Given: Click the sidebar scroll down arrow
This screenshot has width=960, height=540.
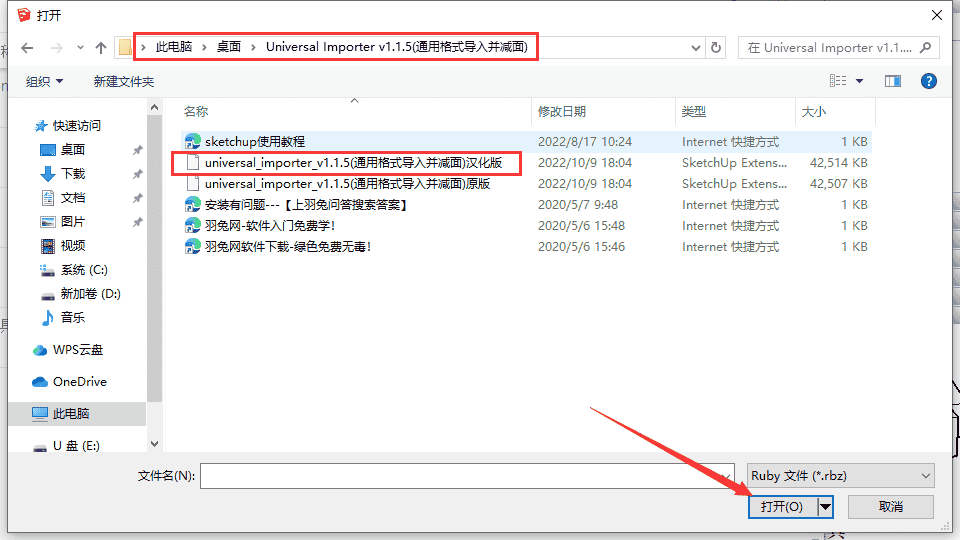Looking at the screenshot, I should pos(154,444).
